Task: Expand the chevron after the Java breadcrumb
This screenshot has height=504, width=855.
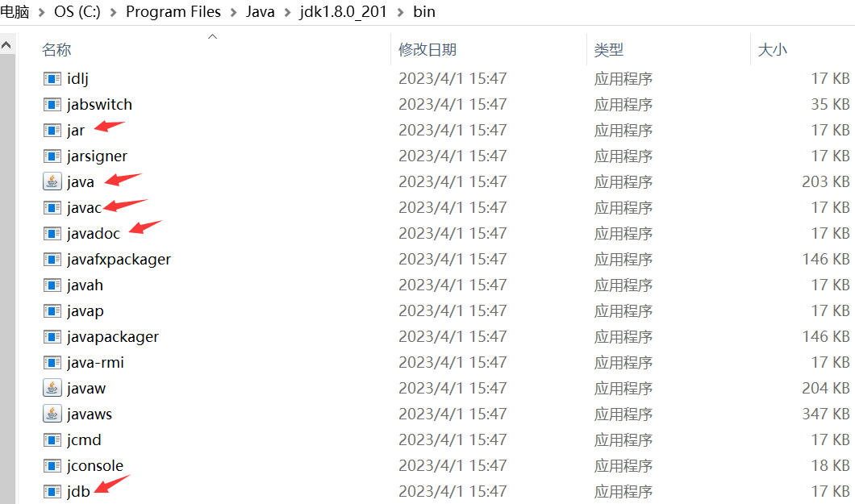Action: coord(287,13)
